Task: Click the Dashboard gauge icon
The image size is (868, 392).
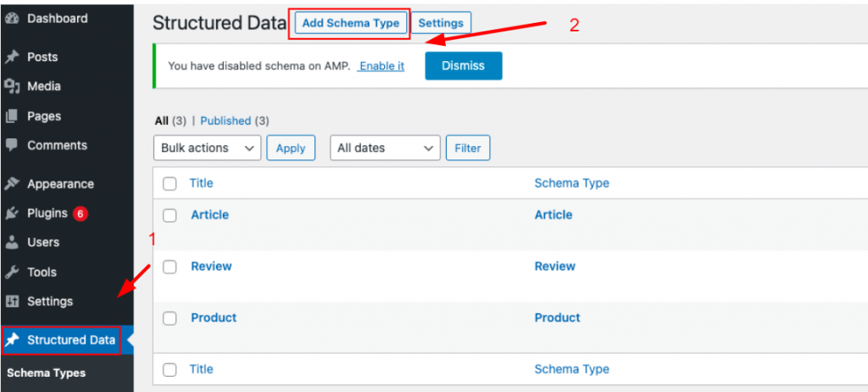Action: [12, 19]
